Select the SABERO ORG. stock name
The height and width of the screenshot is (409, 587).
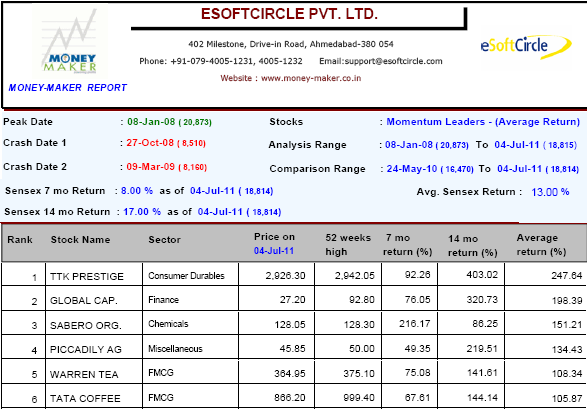point(86,326)
